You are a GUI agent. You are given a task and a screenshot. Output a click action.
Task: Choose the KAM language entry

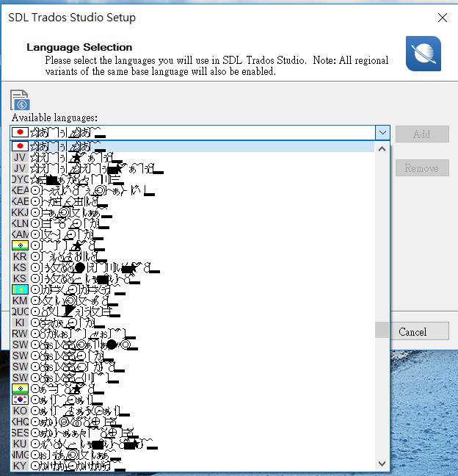click(192, 234)
